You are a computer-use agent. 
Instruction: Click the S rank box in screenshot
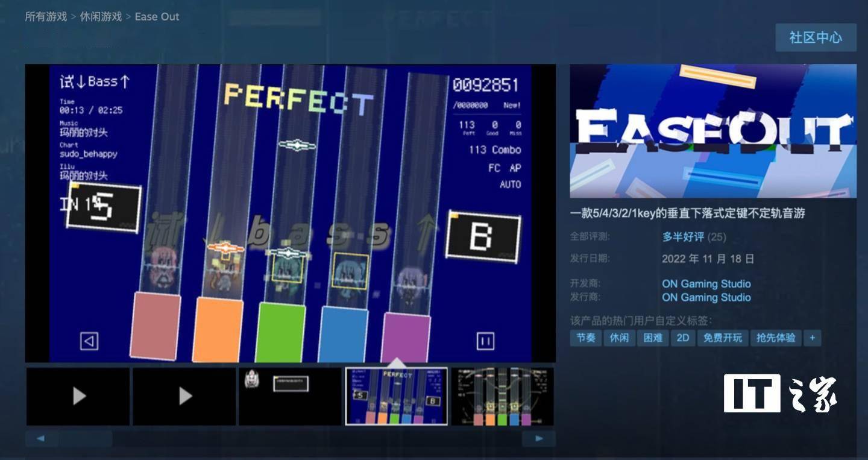pyautogui.click(x=104, y=208)
